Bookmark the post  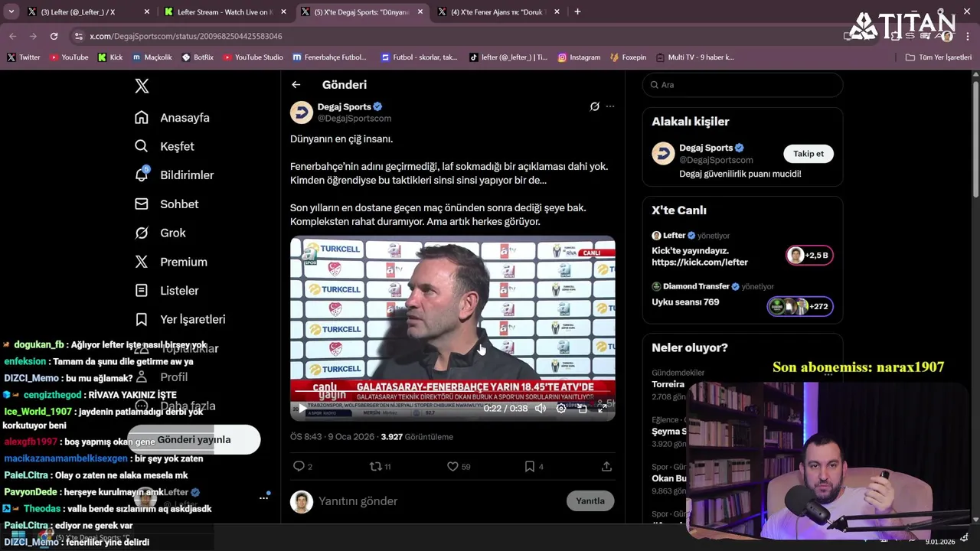point(529,466)
